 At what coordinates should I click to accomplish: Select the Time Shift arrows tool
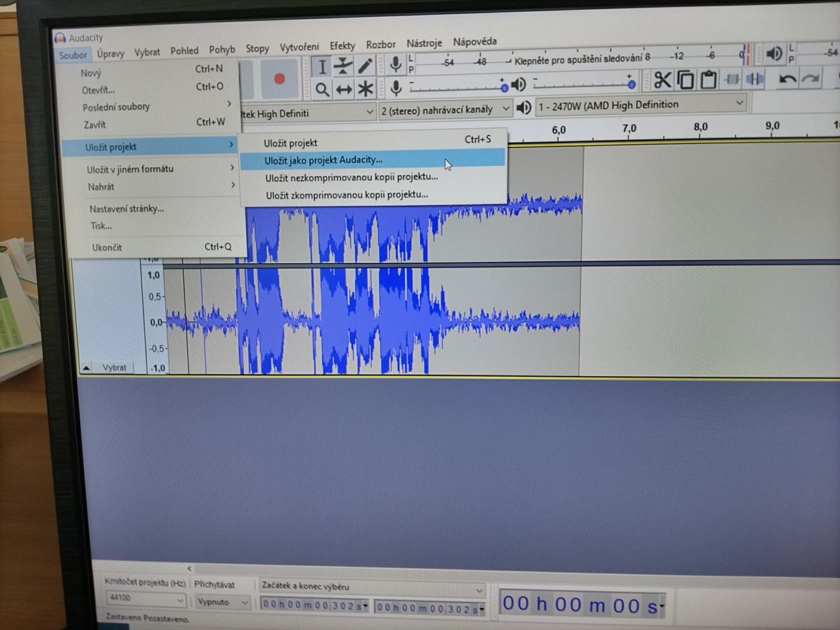(x=344, y=89)
